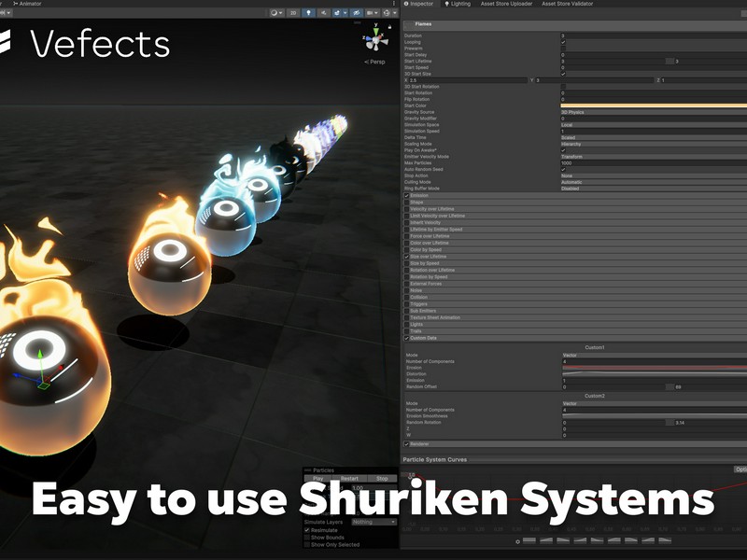The image size is (747, 560).
Task: Expand Texture Sheet Animation module
Action: [575, 317]
